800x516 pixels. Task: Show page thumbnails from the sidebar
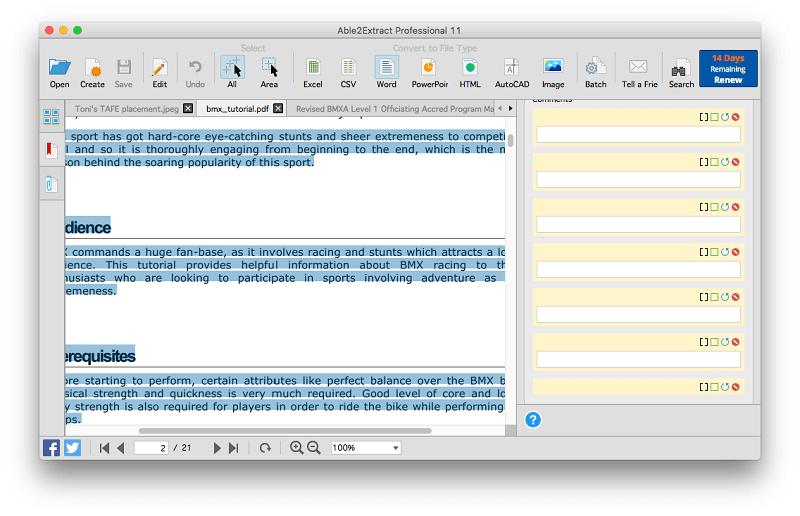tap(51, 116)
